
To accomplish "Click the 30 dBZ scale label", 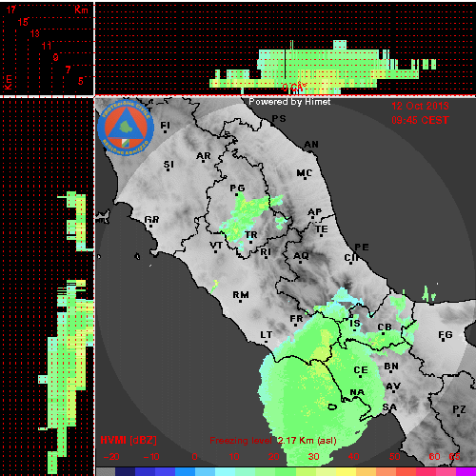I will [x=313, y=457].
